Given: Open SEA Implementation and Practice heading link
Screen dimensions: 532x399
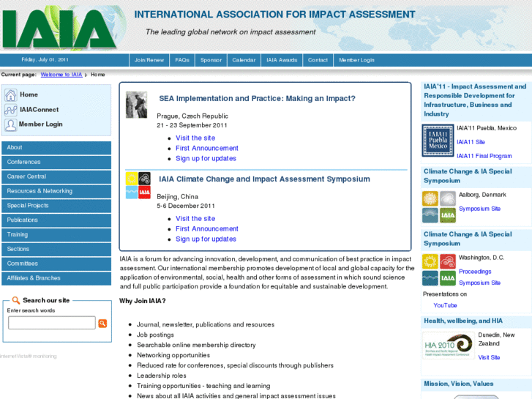Looking at the screenshot, I should 257,99.
